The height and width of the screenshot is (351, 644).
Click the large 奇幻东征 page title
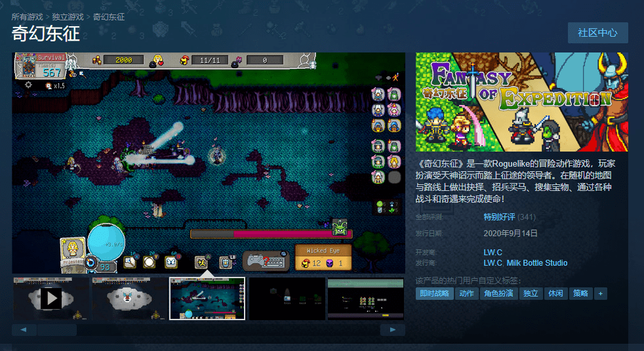click(x=46, y=33)
